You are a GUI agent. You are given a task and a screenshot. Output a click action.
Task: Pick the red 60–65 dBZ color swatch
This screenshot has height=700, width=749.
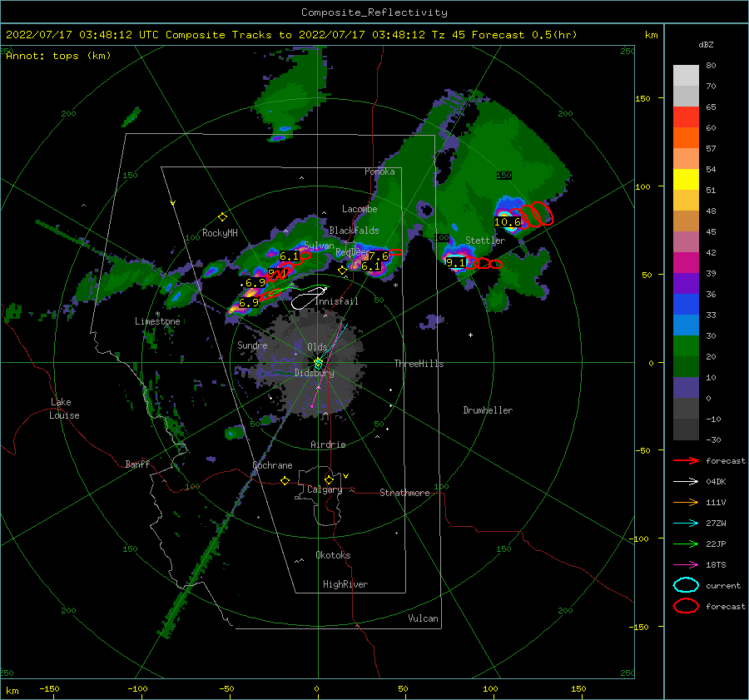pyautogui.click(x=686, y=117)
